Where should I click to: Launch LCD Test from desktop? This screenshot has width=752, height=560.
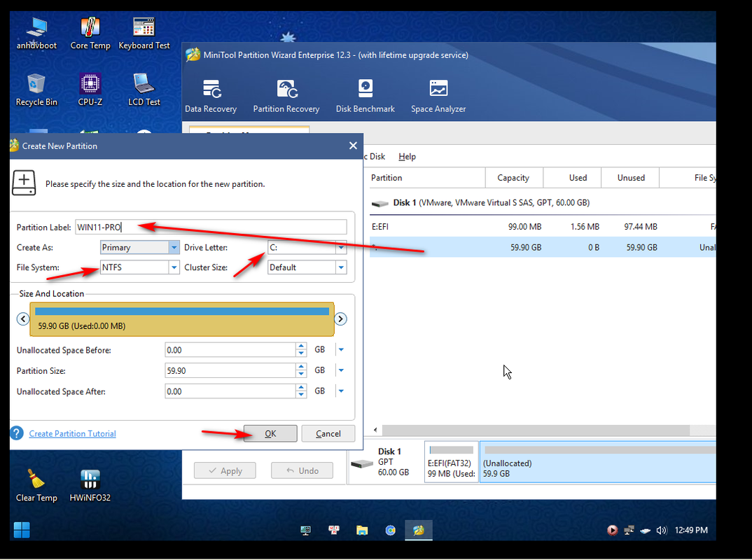144,90
